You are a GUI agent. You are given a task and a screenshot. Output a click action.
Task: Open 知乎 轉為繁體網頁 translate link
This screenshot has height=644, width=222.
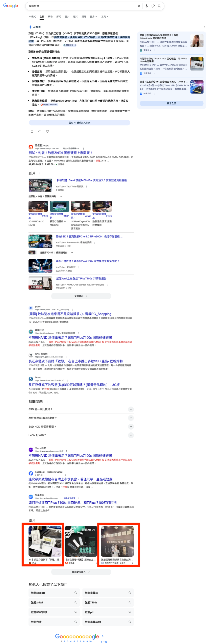point(69,498)
